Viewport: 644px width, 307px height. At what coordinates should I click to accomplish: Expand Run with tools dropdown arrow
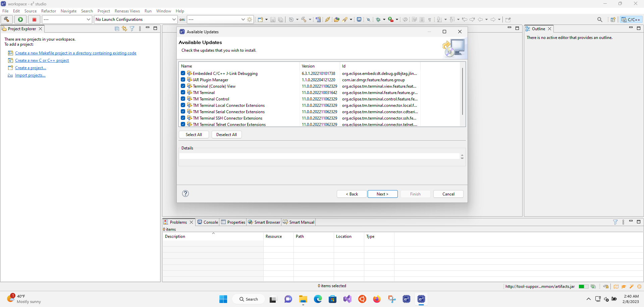397,19
